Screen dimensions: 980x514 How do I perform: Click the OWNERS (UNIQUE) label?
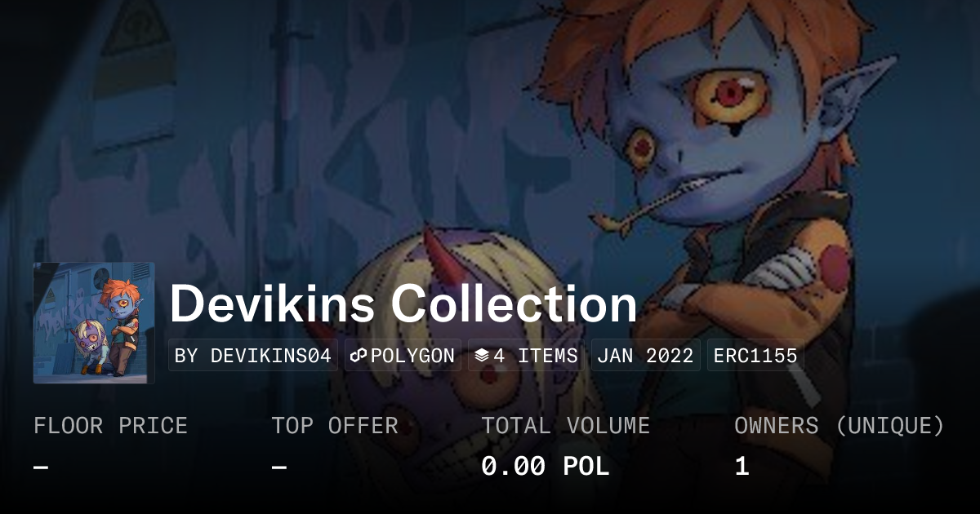[x=840, y=426]
